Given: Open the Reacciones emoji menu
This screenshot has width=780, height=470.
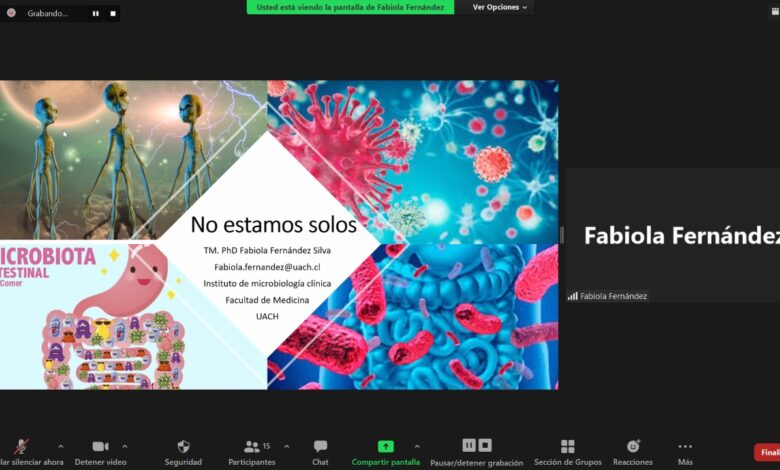Looking at the screenshot, I should [x=633, y=446].
